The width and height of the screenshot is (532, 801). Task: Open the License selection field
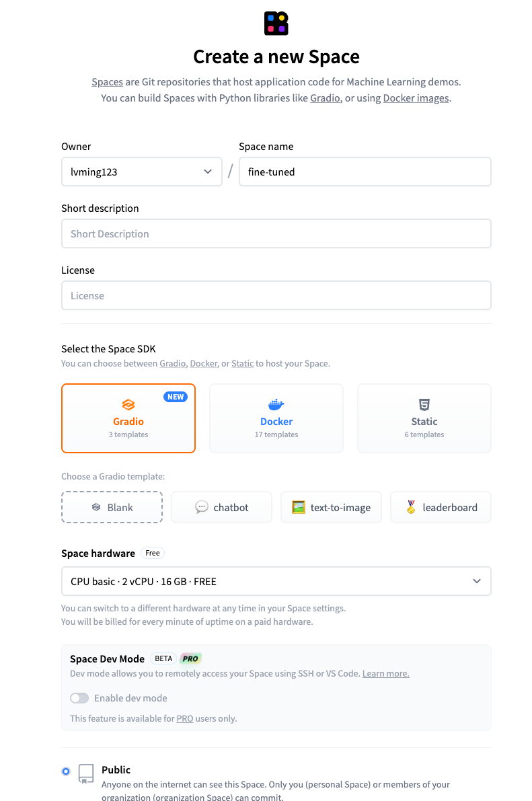coord(276,295)
